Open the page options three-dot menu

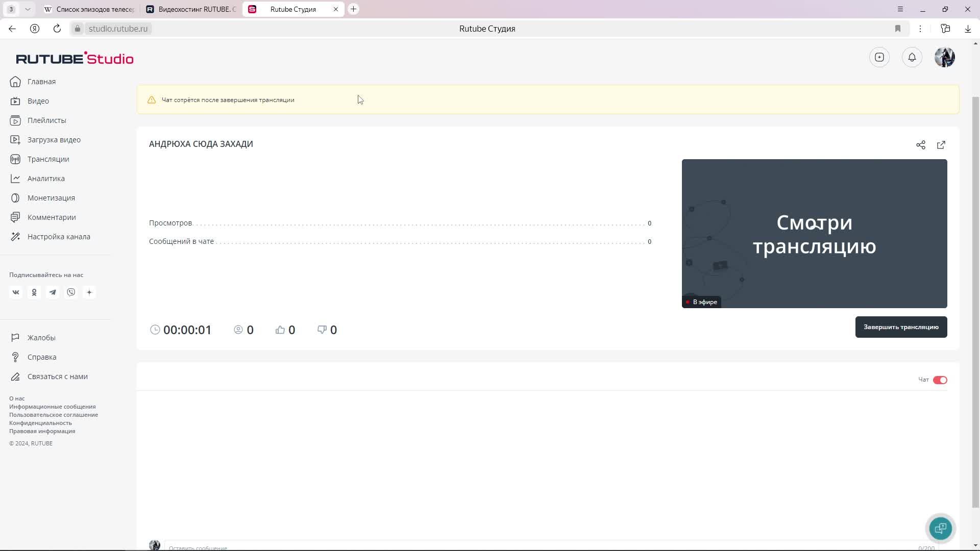pos(920,29)
